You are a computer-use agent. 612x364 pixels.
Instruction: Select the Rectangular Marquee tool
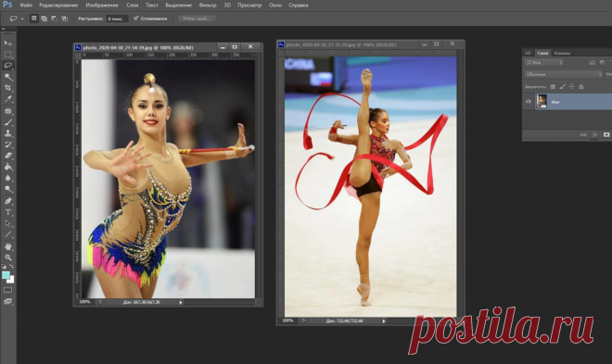click(7, 54)
